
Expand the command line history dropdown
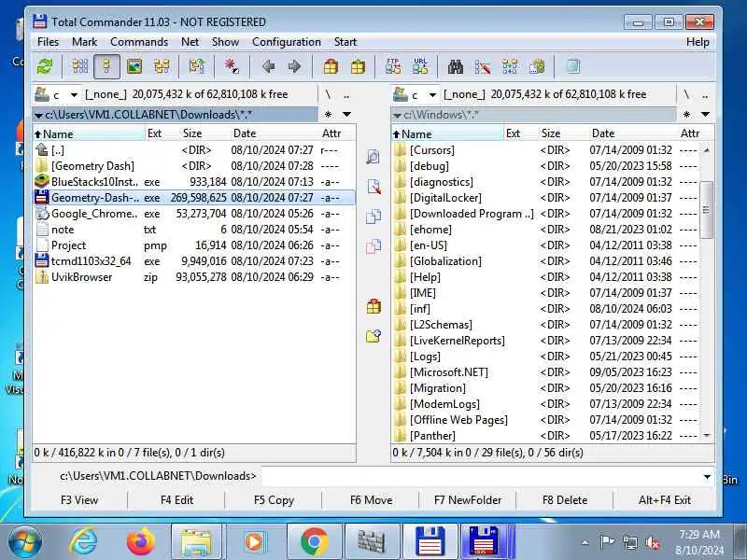coord(707,477)
